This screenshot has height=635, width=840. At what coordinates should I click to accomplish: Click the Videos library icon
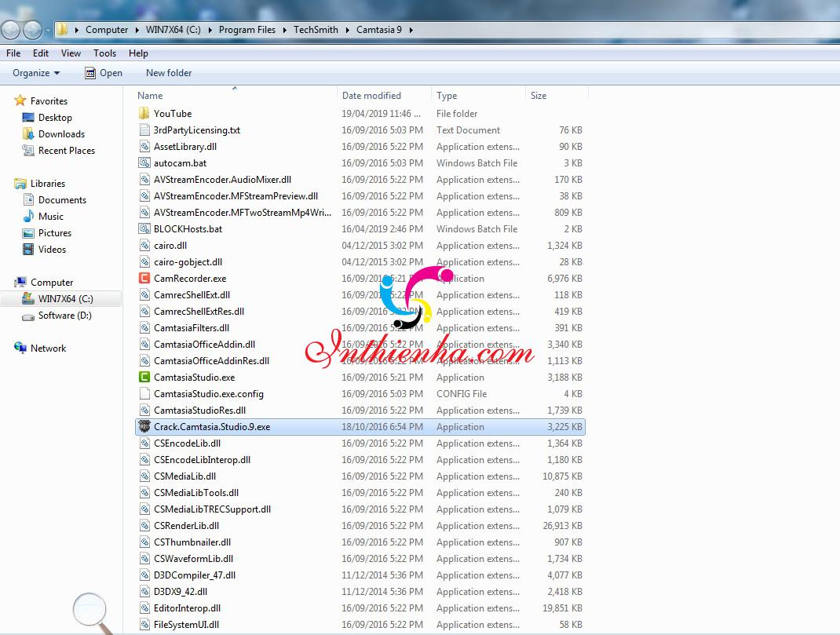(x=27, y=250)
